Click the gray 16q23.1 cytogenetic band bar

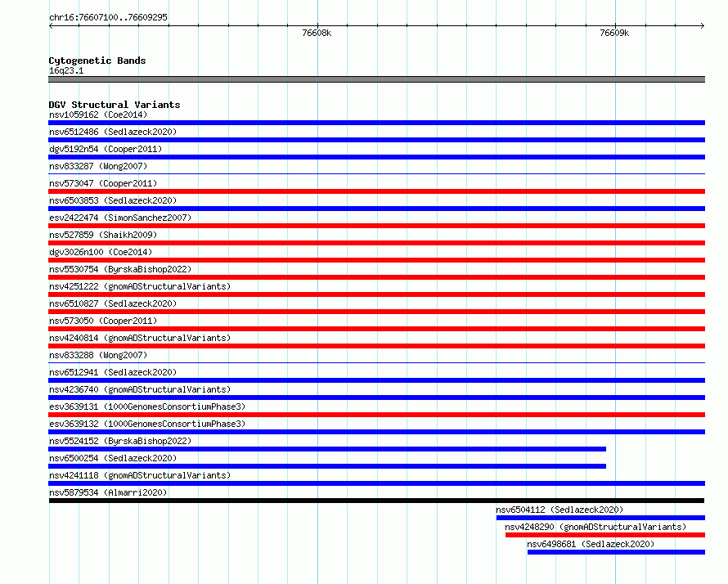(x=376, y=79)
